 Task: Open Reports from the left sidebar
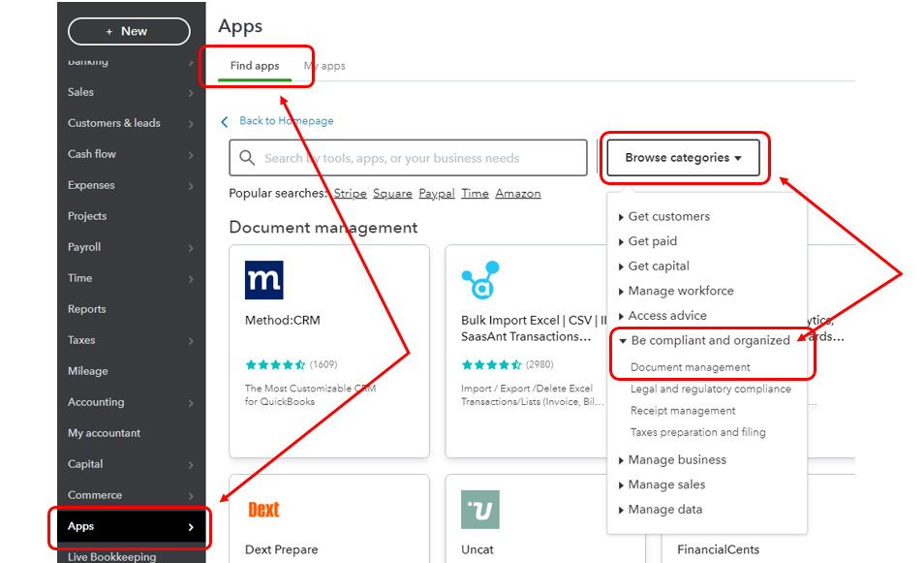point(87,309)
